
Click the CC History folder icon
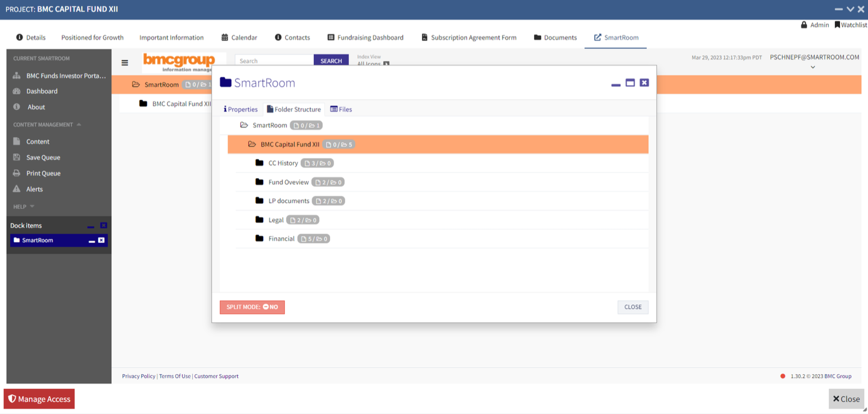(259, 163)
